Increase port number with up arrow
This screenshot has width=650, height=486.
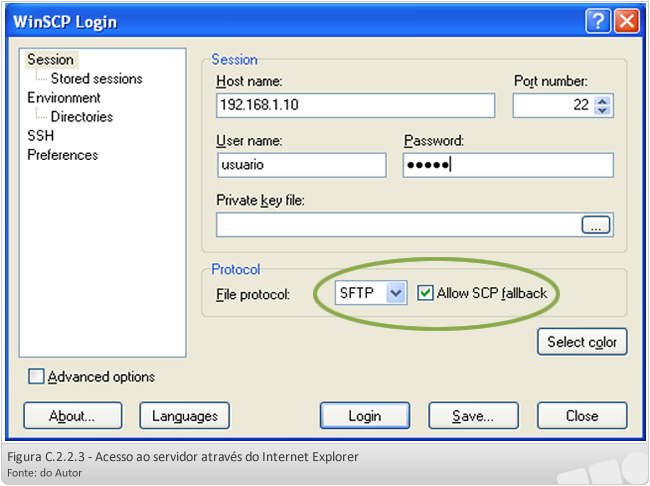pos(602,100)
